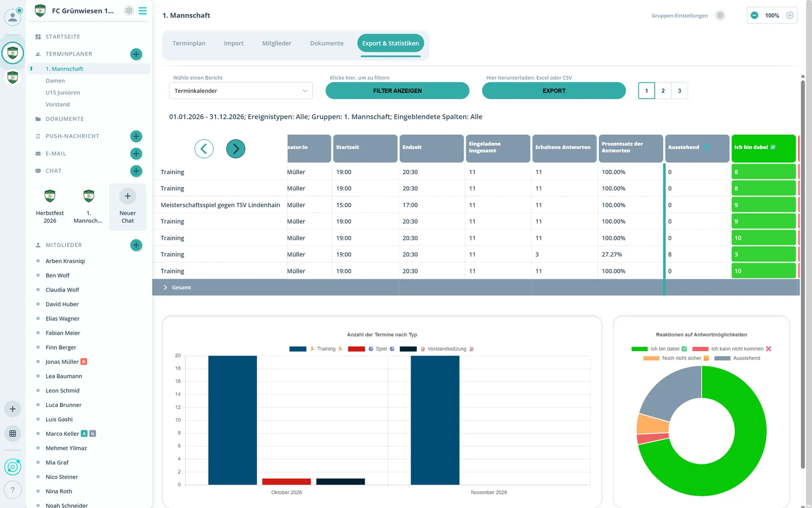Show next table columns with right arrow

235,149
